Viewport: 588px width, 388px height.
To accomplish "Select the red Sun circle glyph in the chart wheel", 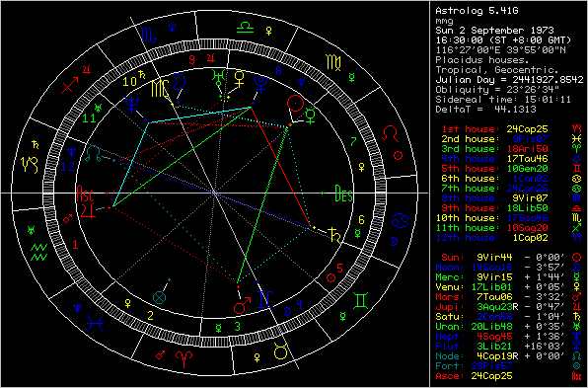I will click(295, 103).
